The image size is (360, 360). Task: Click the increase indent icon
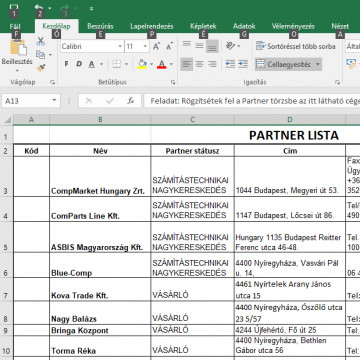point(243,64)
